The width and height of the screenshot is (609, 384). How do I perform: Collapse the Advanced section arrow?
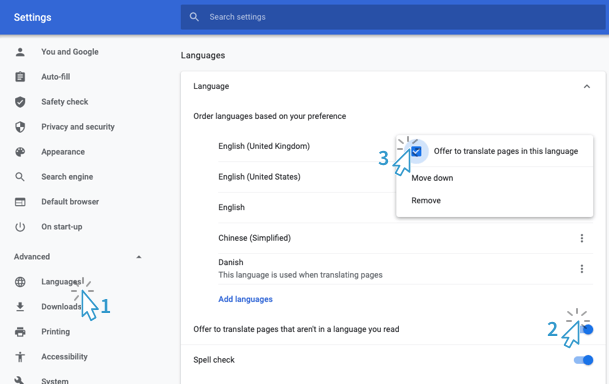click(x=139, y=257)
